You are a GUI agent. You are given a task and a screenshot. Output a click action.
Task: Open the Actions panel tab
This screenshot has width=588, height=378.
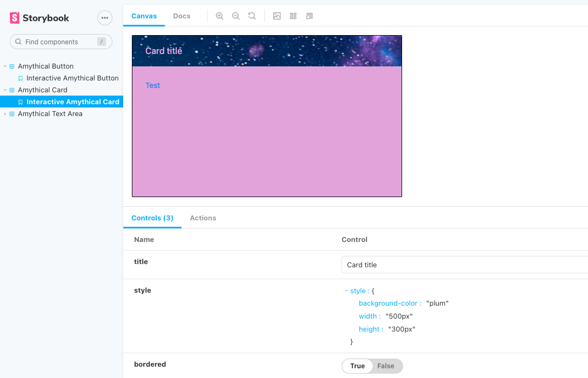[x=203, y=218]
